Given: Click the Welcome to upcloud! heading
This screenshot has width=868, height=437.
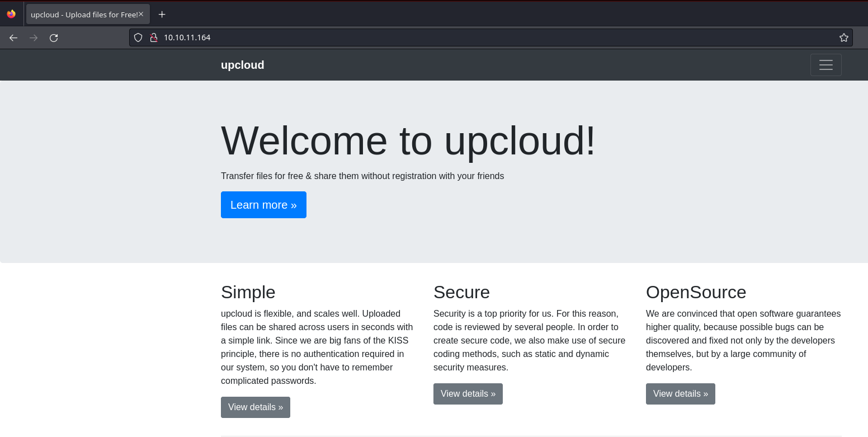Looking at the screenshot, I should pos(408,140).
